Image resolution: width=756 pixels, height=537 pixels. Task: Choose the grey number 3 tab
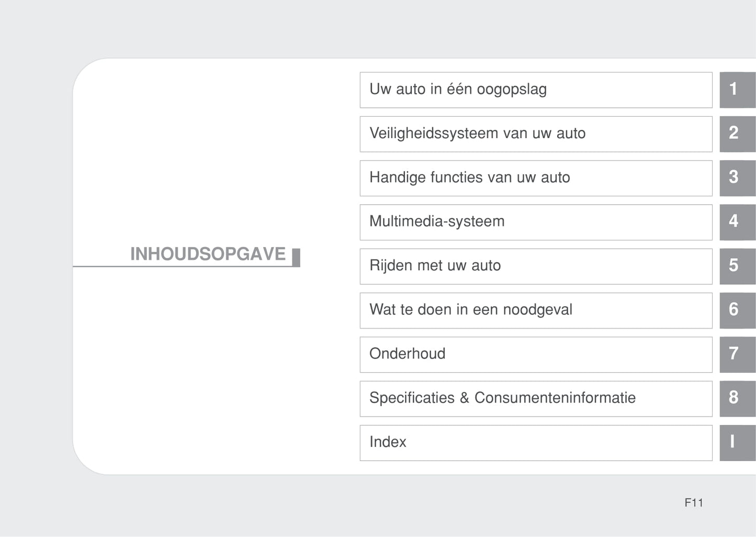737,178
